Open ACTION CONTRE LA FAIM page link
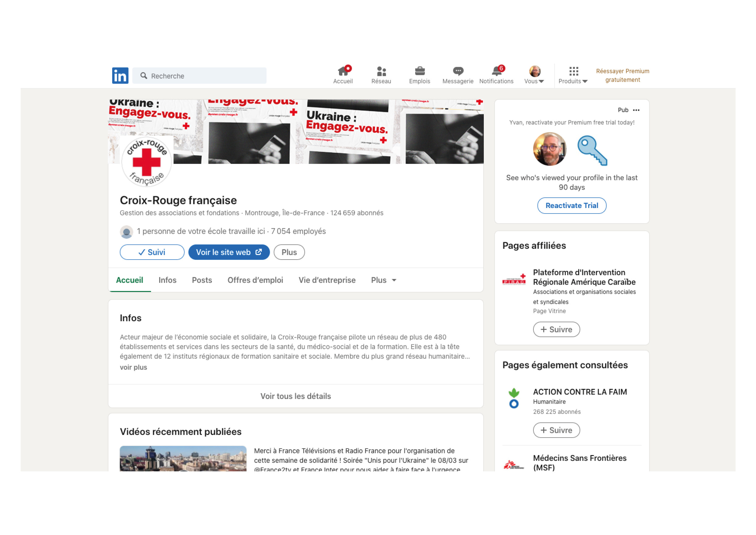Viewport: 756px width, 535px height. tap(580, 392)
